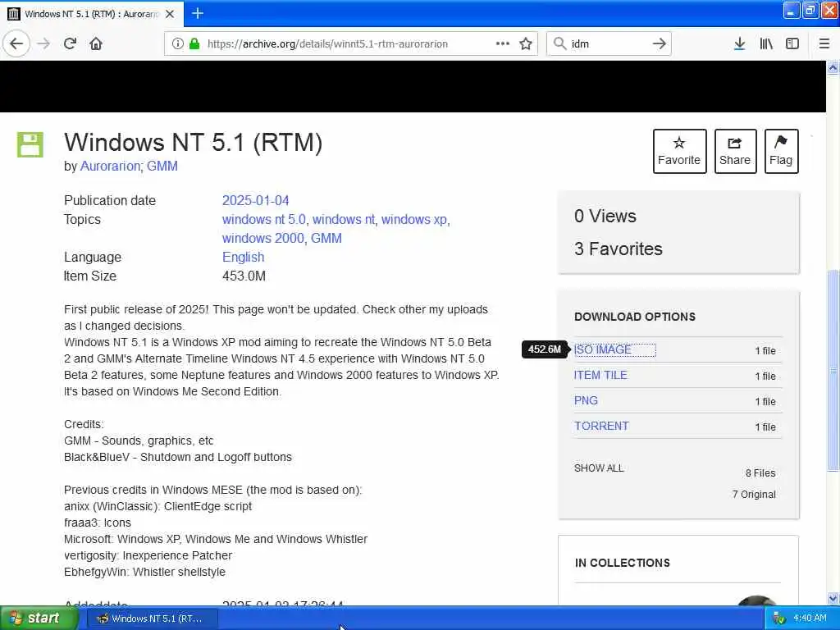Open the Aurorarion author link
The image size is (840, 630).
110,166
